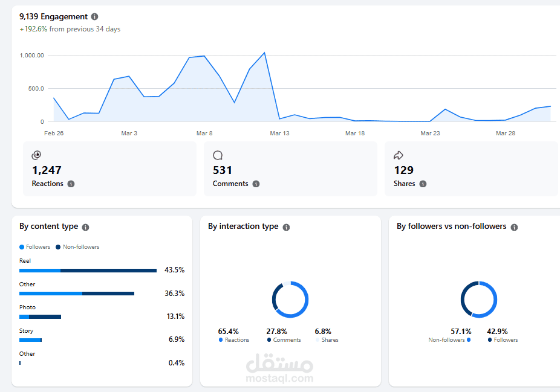Click the followers vs non-followers donut chart
Viewport: 560px width, 392px height.
click(479, 300)
